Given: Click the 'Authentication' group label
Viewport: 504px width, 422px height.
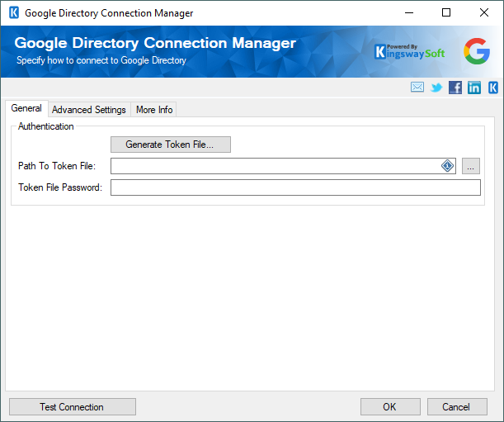Looking at the screenshot, I should tap(46, 126).
